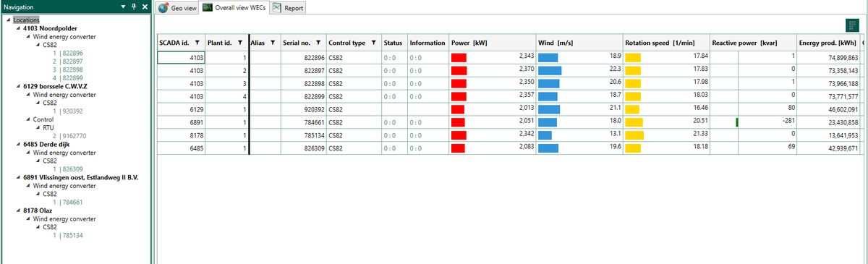Click the 4103 Noordpolder location label
The height and width of the screenshot is (264, 868).
pyautogui.click(x=50, y=28)
